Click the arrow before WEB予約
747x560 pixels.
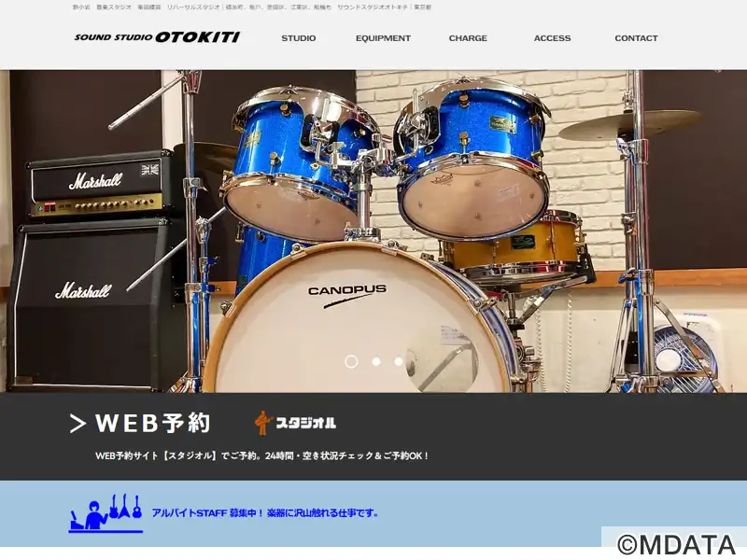78,424
